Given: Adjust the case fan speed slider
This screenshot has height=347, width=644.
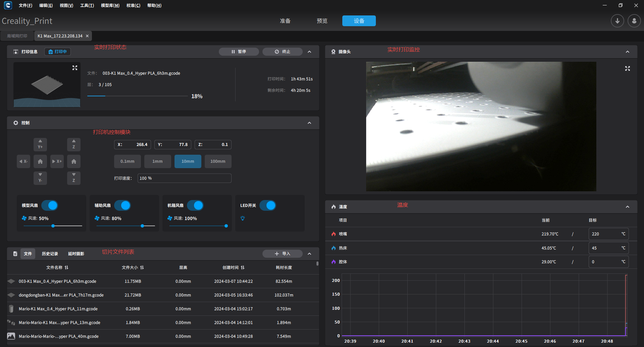Looking at the screenshot, I should click(198, 226).
